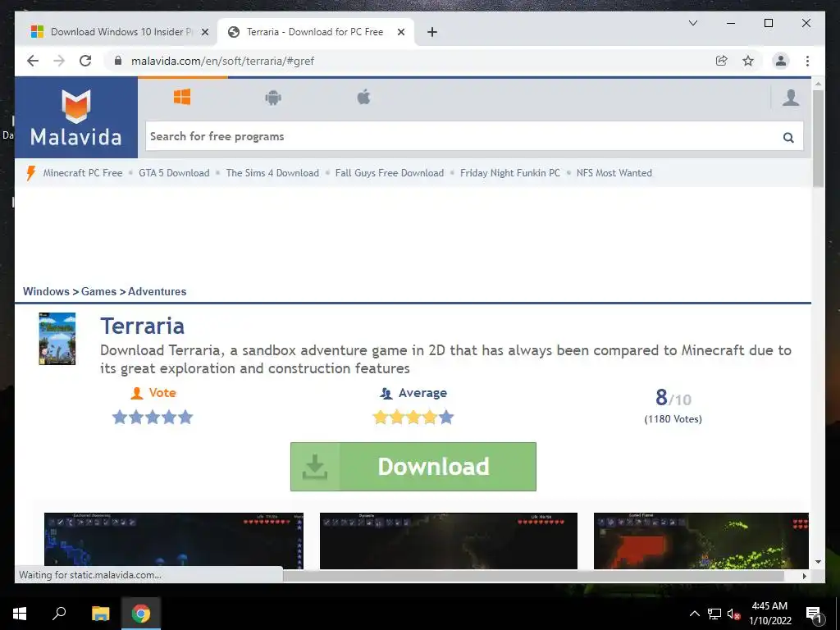Click the Chrome taskbar icon

(x=141, y=614)
